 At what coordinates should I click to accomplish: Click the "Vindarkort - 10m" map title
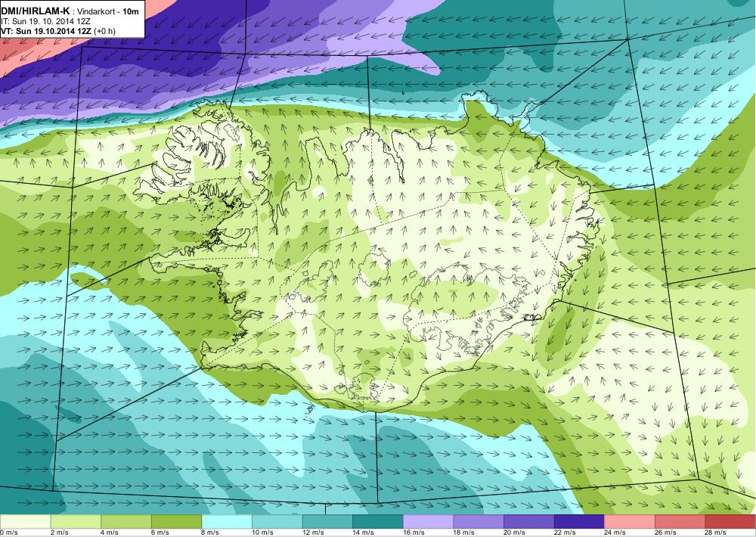[x=108, y=11]
